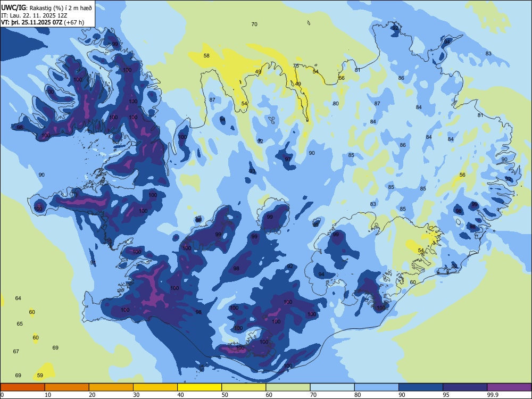
Task: Click the '58' humidity value on the map
Action: (206, 56)
